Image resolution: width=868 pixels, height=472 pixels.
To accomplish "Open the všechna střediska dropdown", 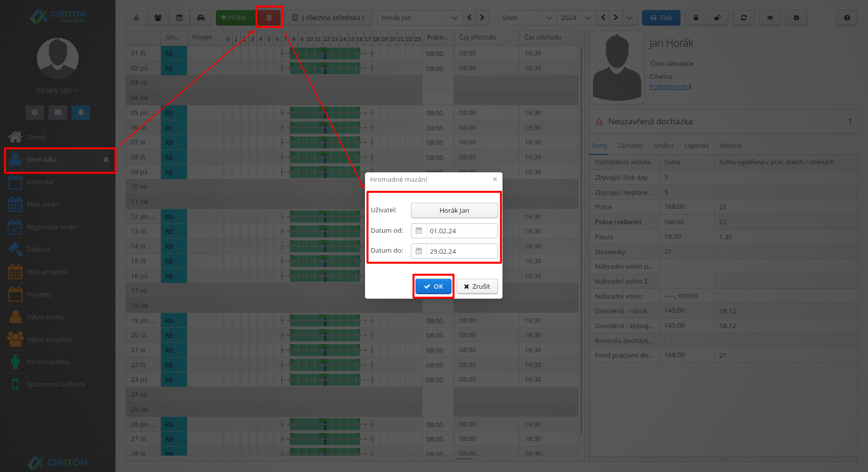I will click(x=329, y=18).
